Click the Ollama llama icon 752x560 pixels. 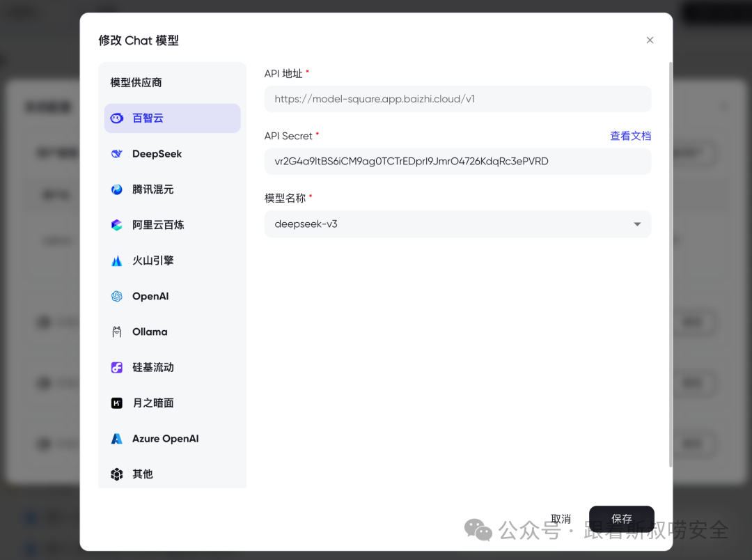(x=116, y=332)
